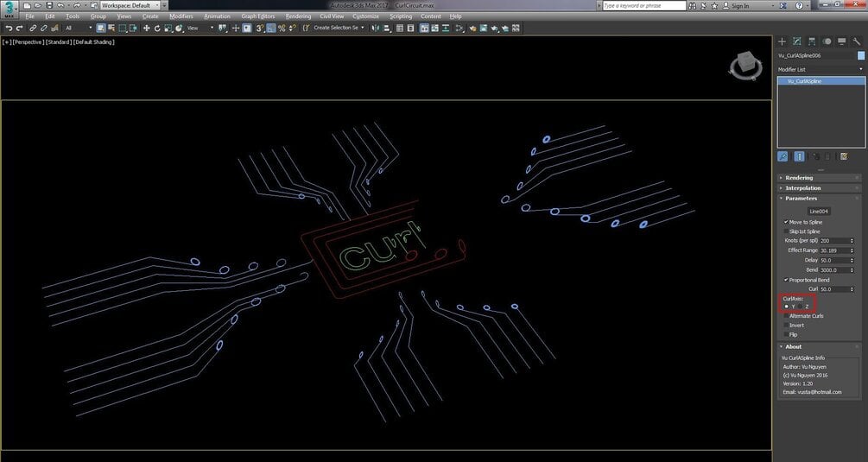Viewport: 868px width, 462px height.
Task: Click Sign In in the title bar
Action: tap(739, 5)
